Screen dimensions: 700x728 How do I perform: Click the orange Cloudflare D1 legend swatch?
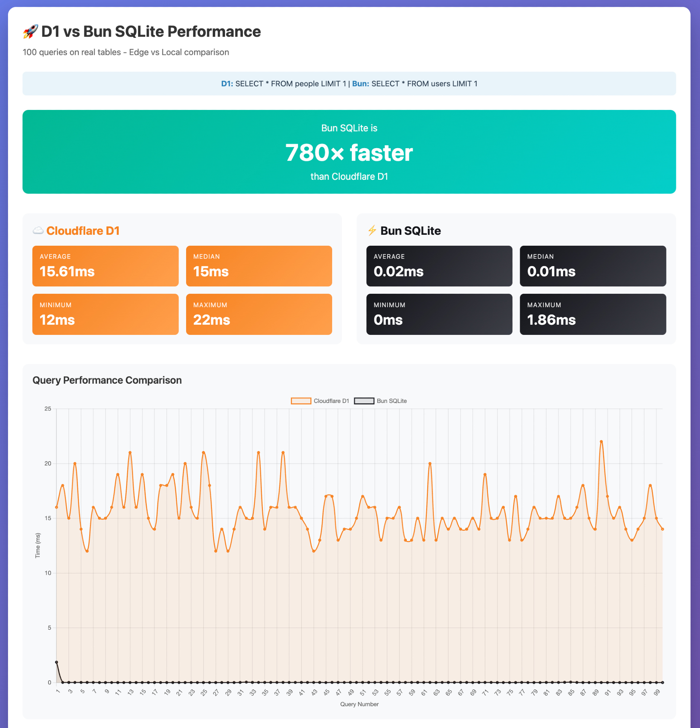click(x=301, y=401)
